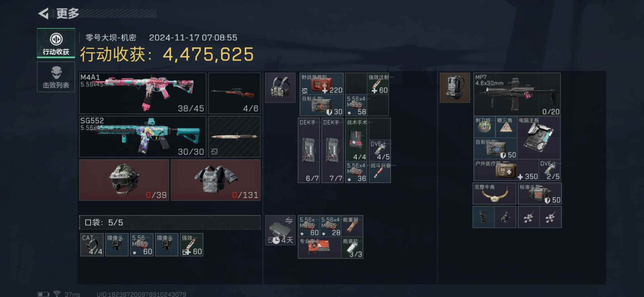Click the sniper rifle showing 4/6

pyautogui.click(x=234, y=93)
